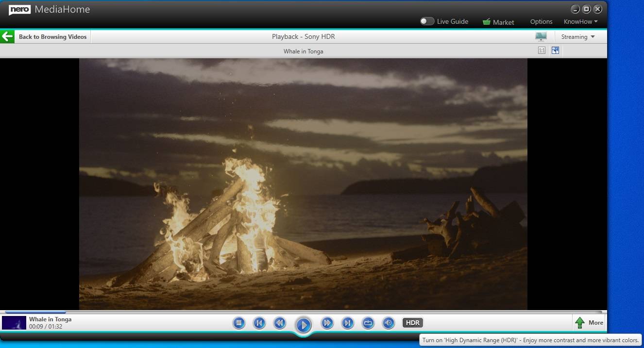Click the volume speaker icon
This screenshot has width=644, height=348.
pyautogui.click(x=388, y=323)
